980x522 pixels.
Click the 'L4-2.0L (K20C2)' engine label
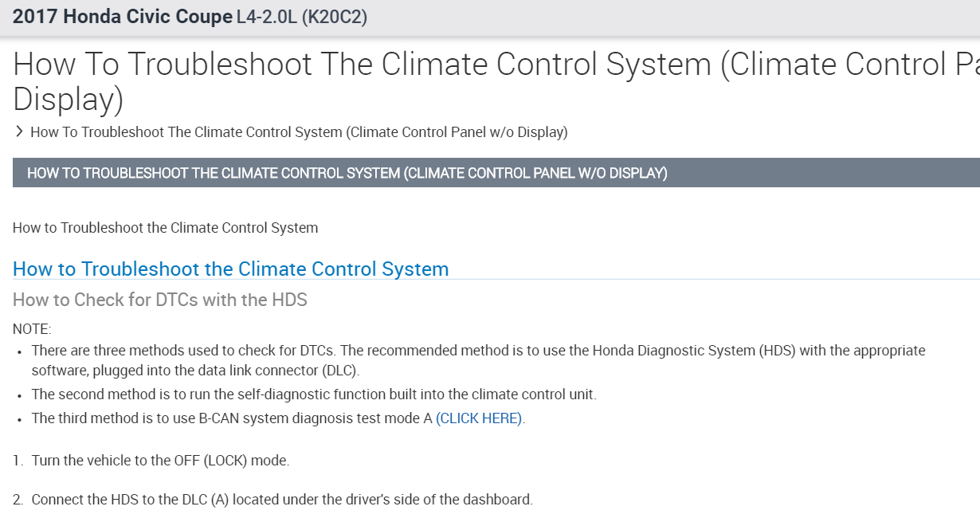(302, 18)
